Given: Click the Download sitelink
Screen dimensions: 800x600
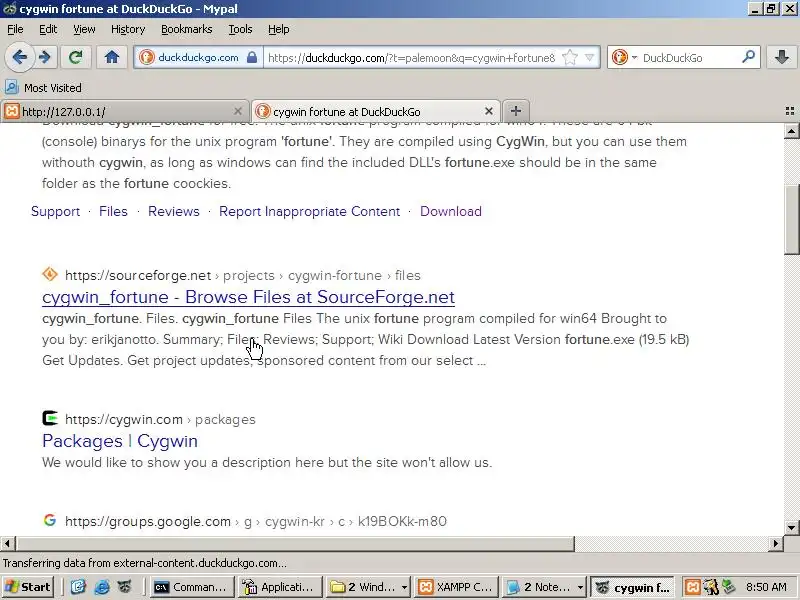Looking at the screenshot, I should coord(451,211).
